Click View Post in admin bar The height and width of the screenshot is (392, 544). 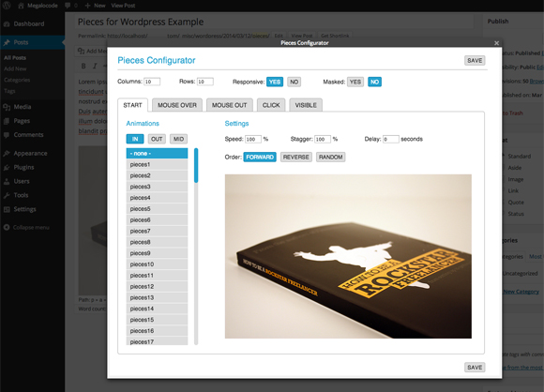pos(123,6)
